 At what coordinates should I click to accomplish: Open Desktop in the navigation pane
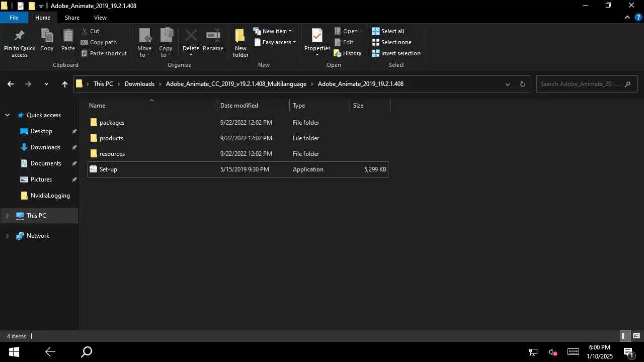click(x=41, y=131)
